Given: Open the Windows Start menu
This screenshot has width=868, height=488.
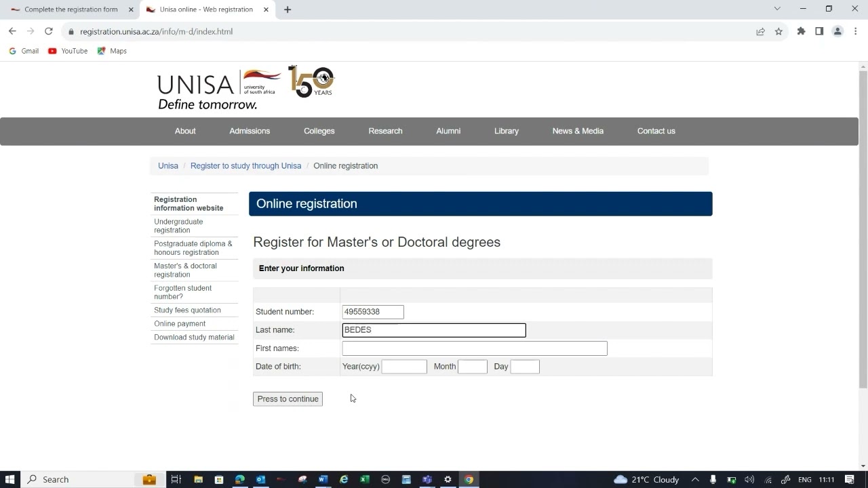Looking at the screenshot, I should pyautogui.click(x=10, y=479).
